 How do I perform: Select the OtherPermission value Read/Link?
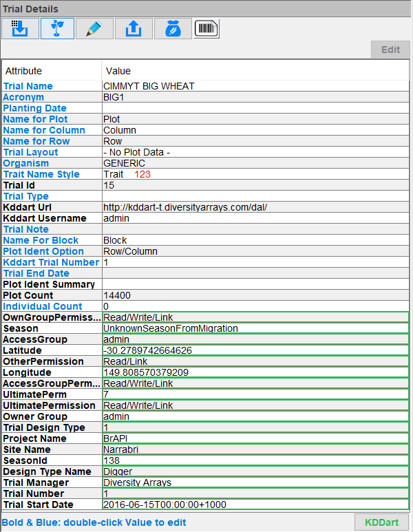point(255,362)
